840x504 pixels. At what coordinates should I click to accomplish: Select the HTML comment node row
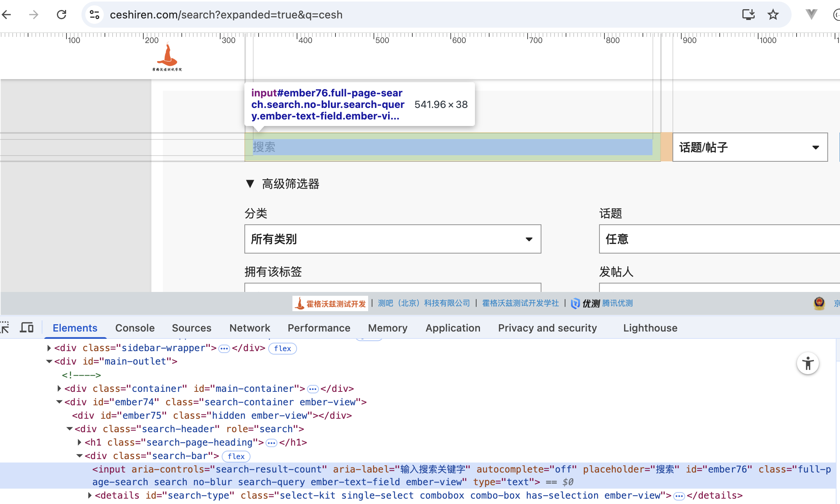(81, 375)
